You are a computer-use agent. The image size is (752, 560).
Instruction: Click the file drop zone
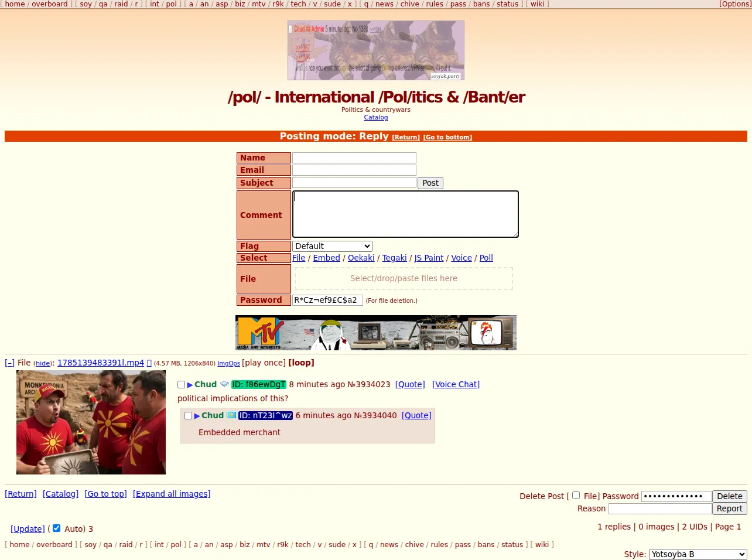click(x=404, y=279)
